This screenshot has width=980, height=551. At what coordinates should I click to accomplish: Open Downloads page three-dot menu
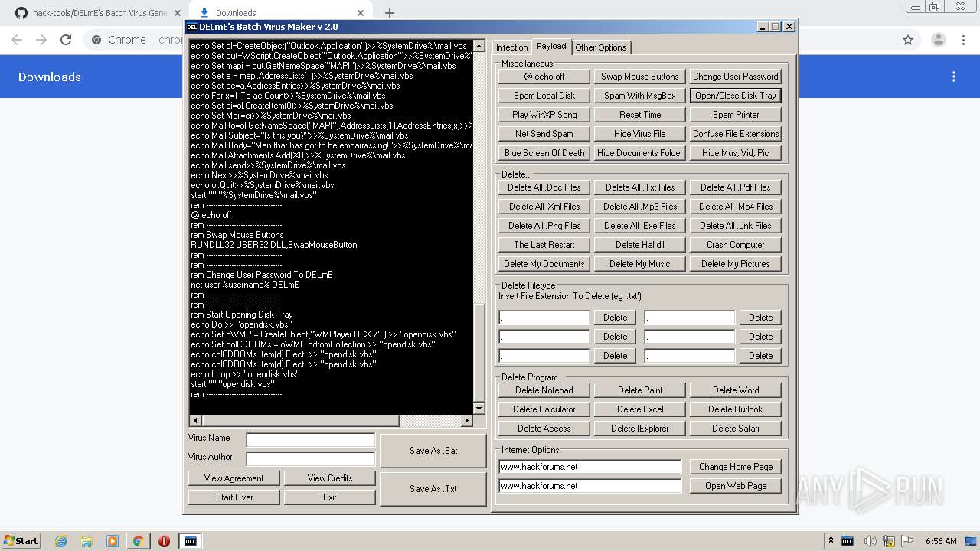pyautogui.click(x=954, y=77)
